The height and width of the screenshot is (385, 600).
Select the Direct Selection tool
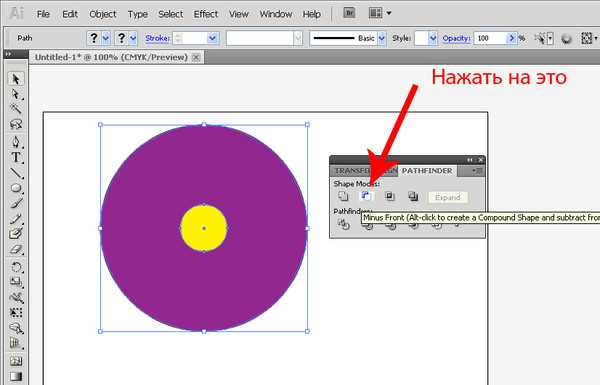pos(16,94)
